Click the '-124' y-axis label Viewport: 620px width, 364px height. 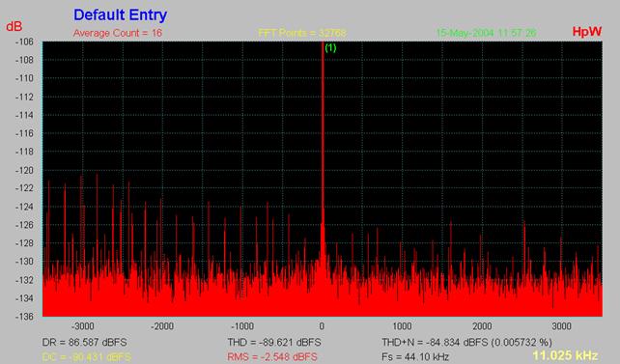[x=24, y=207]
